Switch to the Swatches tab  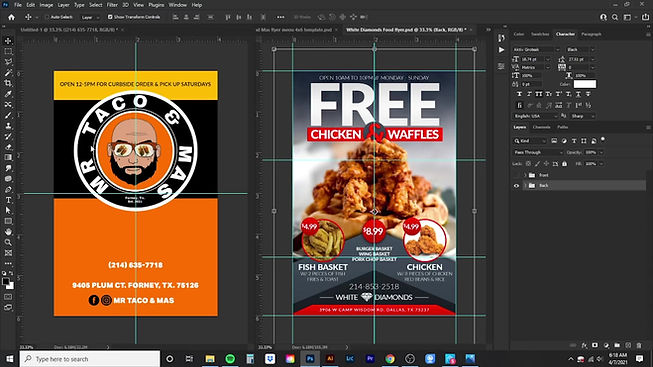540,34
